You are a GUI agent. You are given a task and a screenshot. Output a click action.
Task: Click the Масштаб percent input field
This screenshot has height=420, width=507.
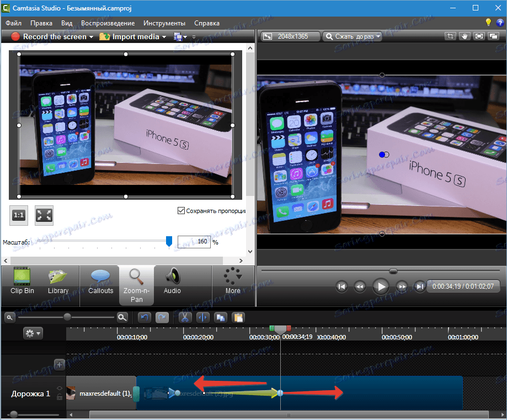pyautogui.click(x=194, y=241)
